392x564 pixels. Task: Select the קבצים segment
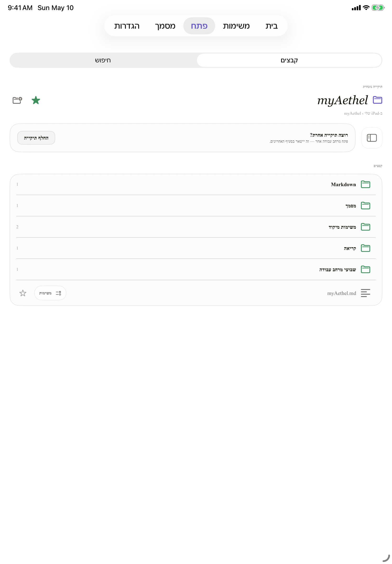click(x=289, y=60)
